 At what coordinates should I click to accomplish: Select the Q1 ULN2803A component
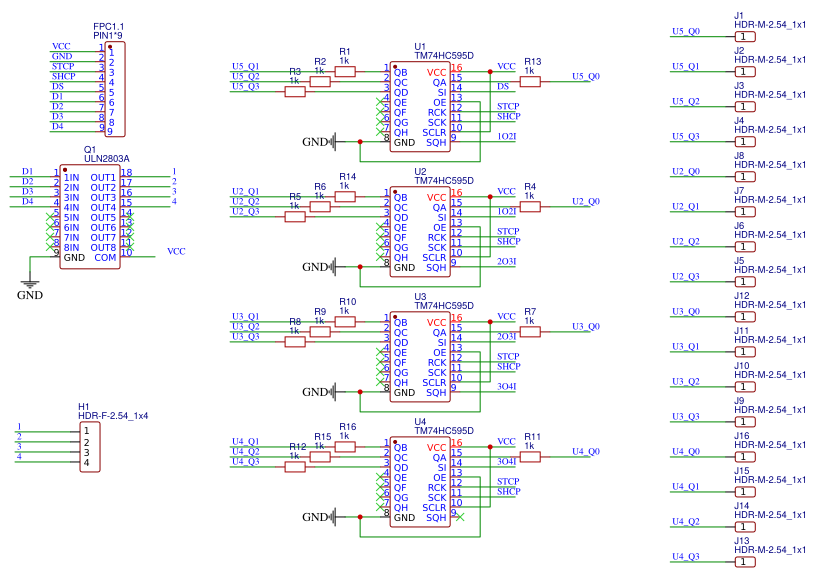90,216
